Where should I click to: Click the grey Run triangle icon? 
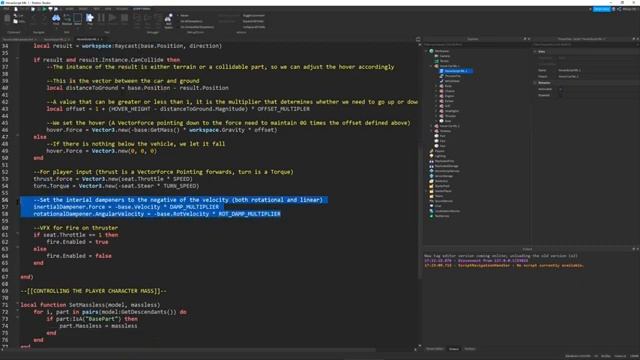click(112, 18)
